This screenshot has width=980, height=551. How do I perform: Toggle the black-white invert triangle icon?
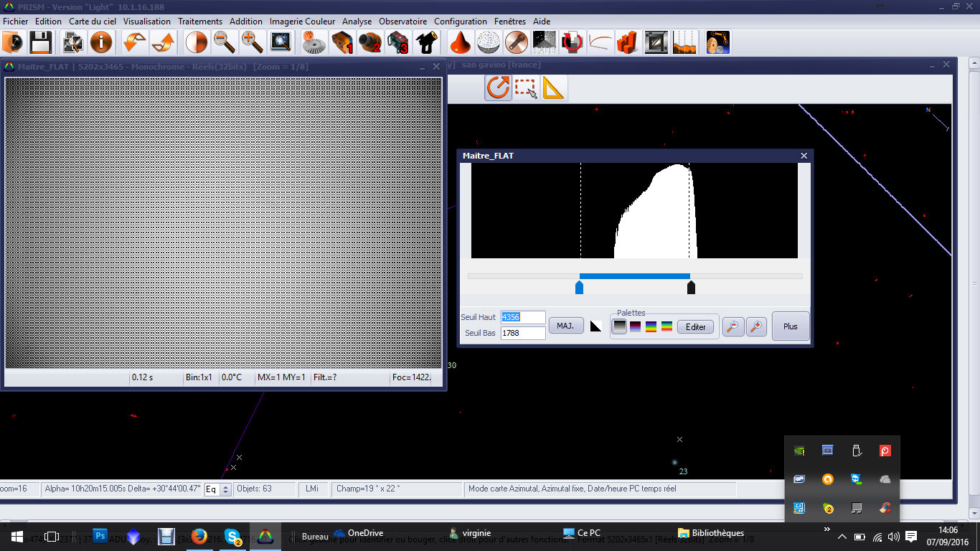click(x=595, y=326)
